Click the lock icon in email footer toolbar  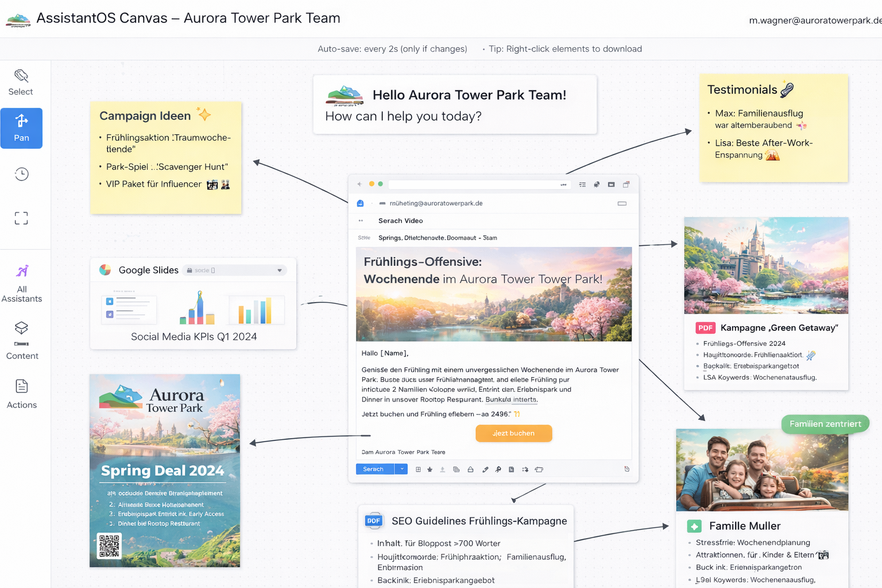(470, 469)
